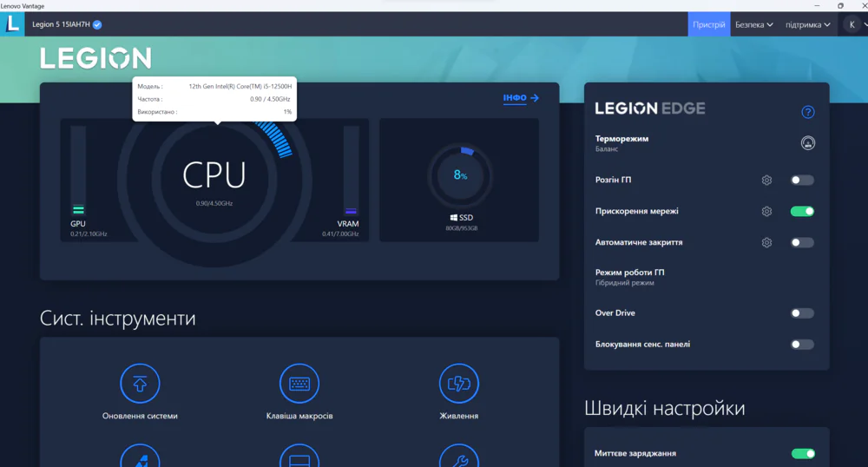The width and height of the screenshot is (868, 467).
Task: Click the partially visible icon below Клавіша макросів
Action: click(299, 456)
